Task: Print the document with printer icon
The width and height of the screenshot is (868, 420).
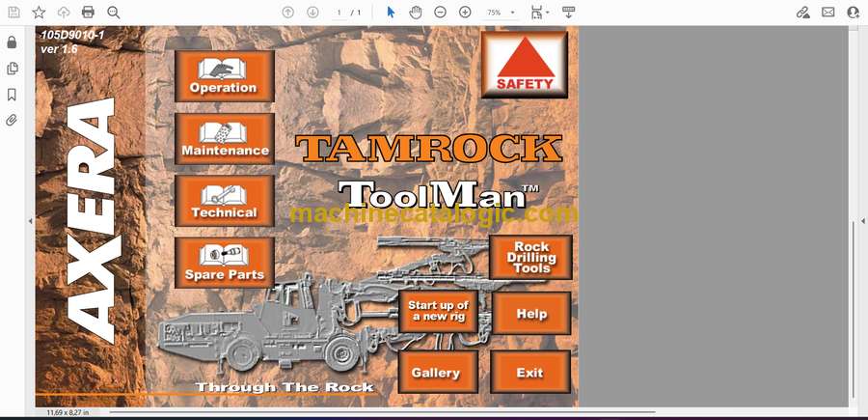Action: tap(88, 13)
